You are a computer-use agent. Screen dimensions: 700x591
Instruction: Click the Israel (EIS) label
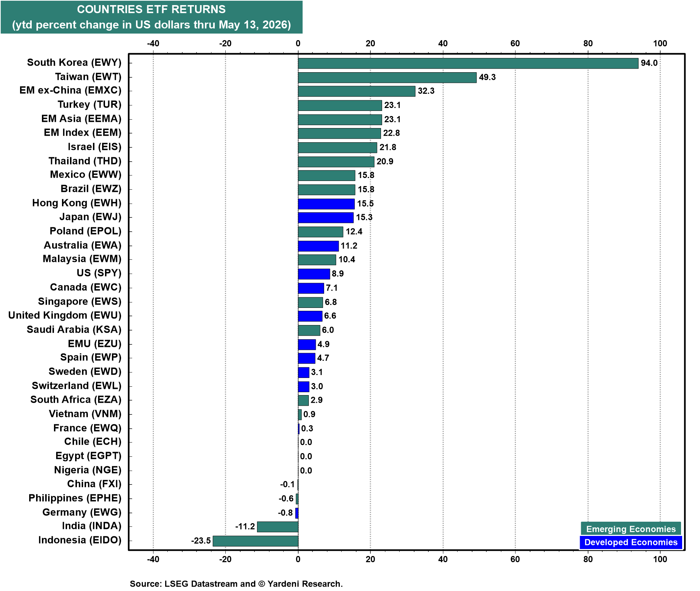(x=94, y=147)
